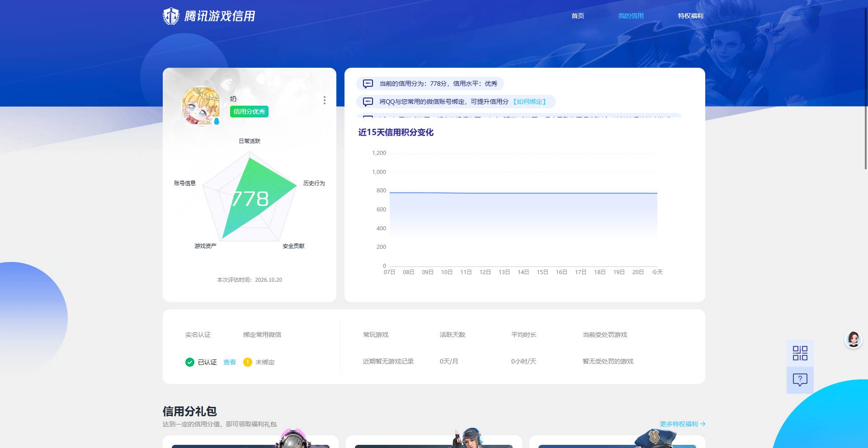Open the three-dot menu on profile card

coord(324,100)
